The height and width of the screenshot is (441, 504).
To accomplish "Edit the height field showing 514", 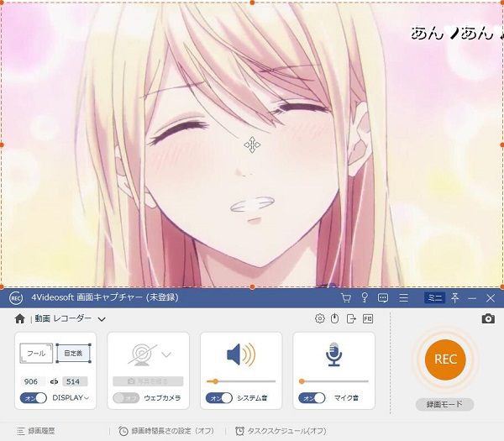I will (75, 381).
